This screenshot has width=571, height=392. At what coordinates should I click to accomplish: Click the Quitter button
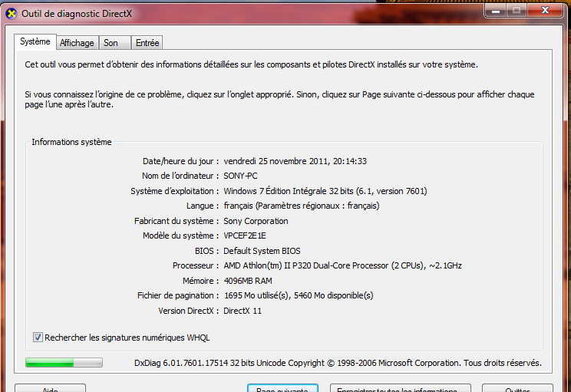click(x=517, y=388)
